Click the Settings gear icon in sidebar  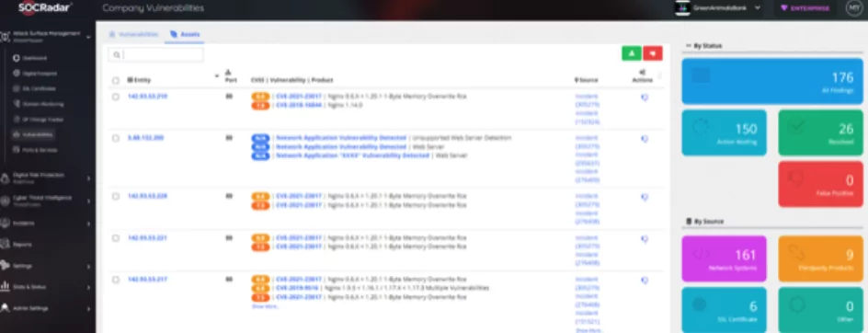point(5,266)
